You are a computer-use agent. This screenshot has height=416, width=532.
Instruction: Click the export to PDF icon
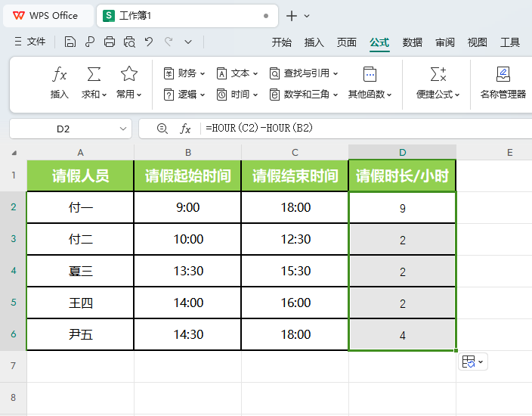point(90,42)
